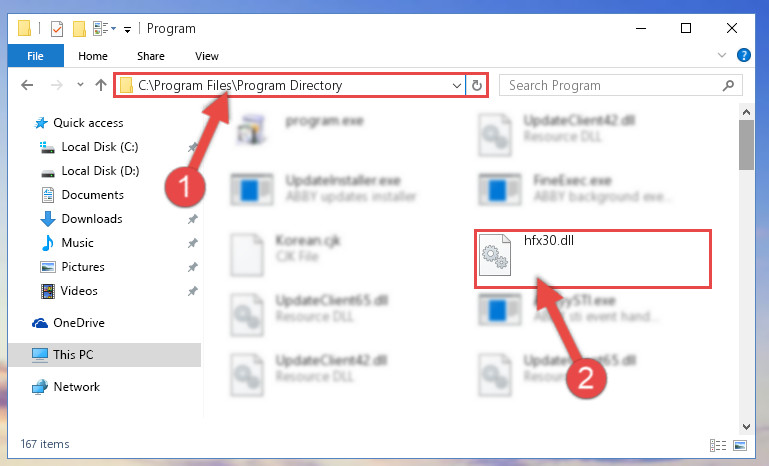Screen dimensions: 769x466
Task: Toggle the pin beside Videos
Action: coord(193,291)
